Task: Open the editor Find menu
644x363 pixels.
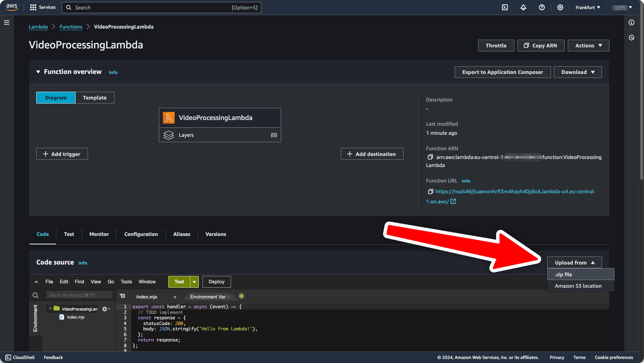Action: [80, 282]
